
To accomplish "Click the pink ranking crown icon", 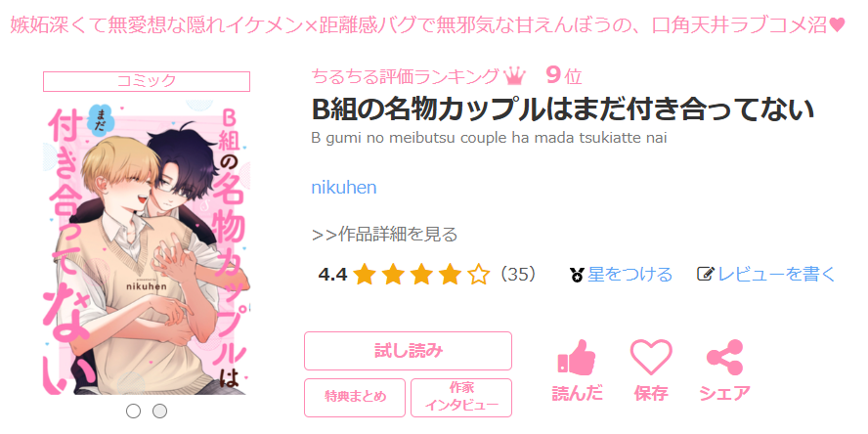I will [x=514, y=76].
